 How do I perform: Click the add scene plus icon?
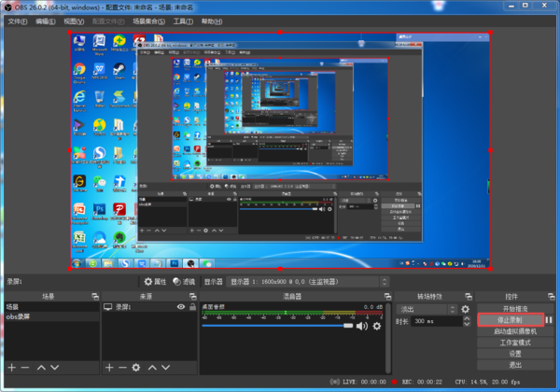tap(10, 368)
